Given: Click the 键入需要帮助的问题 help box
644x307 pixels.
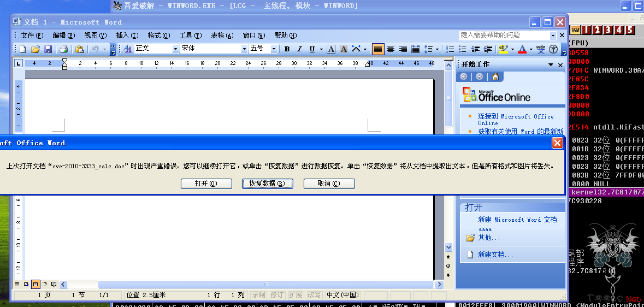Looking at the screenshot, I should pyautogui.click(x=504, y=36).
